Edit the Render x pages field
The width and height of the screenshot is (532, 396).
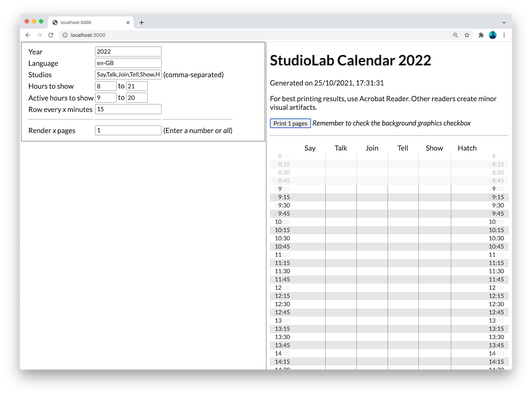pos(128,131)
